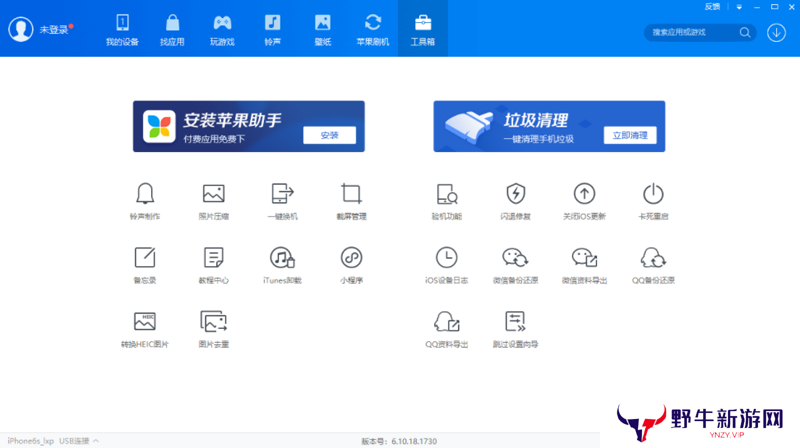Switch to the 玩游戏 tab
The height and width of the screenshot is (448, 800).
222,30
